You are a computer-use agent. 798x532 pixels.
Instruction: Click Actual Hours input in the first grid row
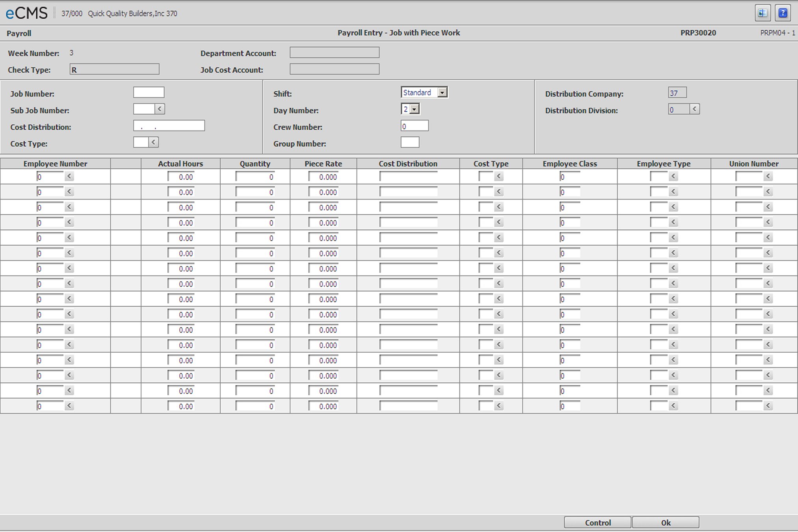tap(181, 177)
